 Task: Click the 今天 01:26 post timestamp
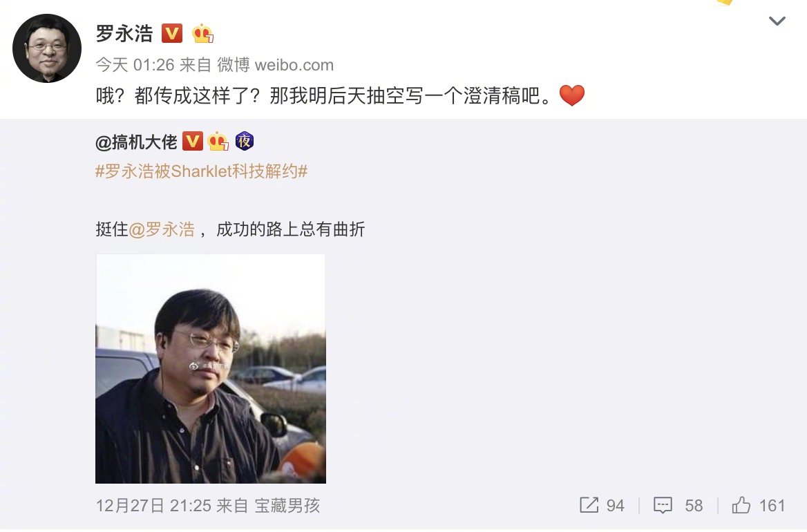point(135,65)
